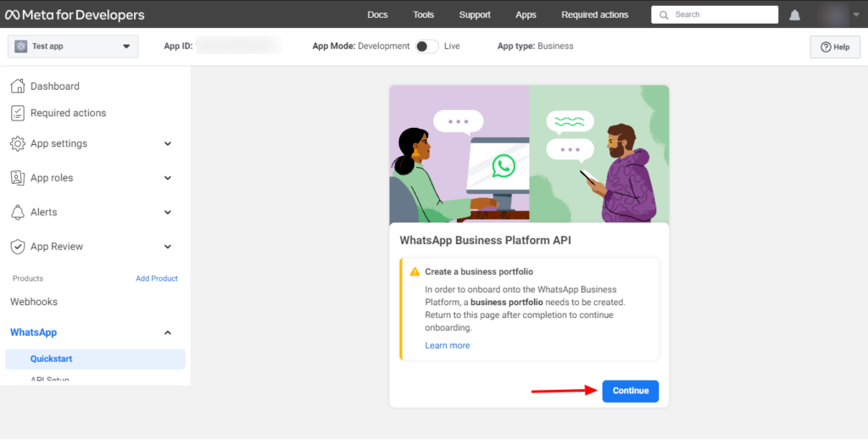Follow the Learn more link
Screen dimensions: 868x440
447,345
